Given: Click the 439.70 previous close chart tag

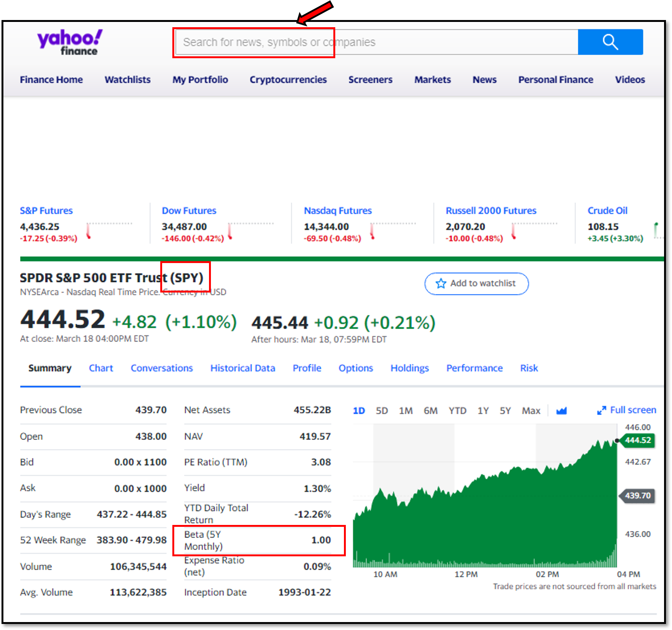Looking at the screenshot, I should click(x=638, y=495).
